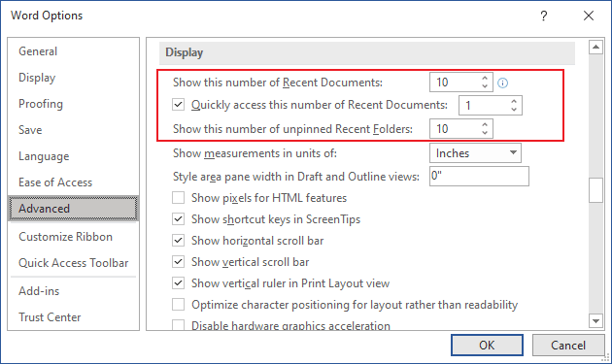This screenshot has width=612, height=364.
Task: Click the info icon beside Recent Documents
Action: point(503,83)
